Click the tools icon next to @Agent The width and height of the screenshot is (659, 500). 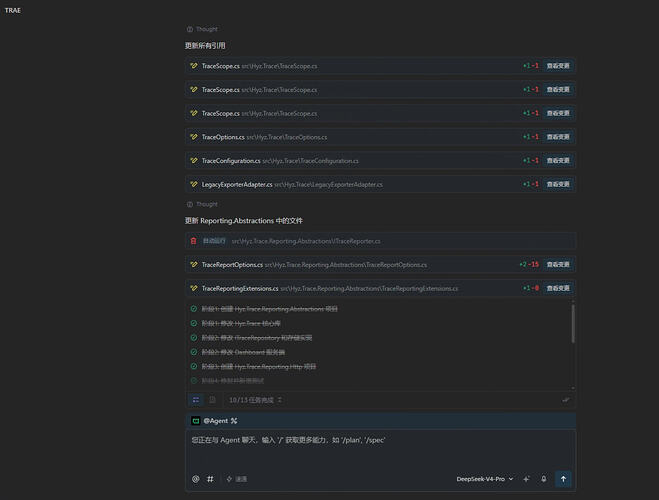click(234, 421)
